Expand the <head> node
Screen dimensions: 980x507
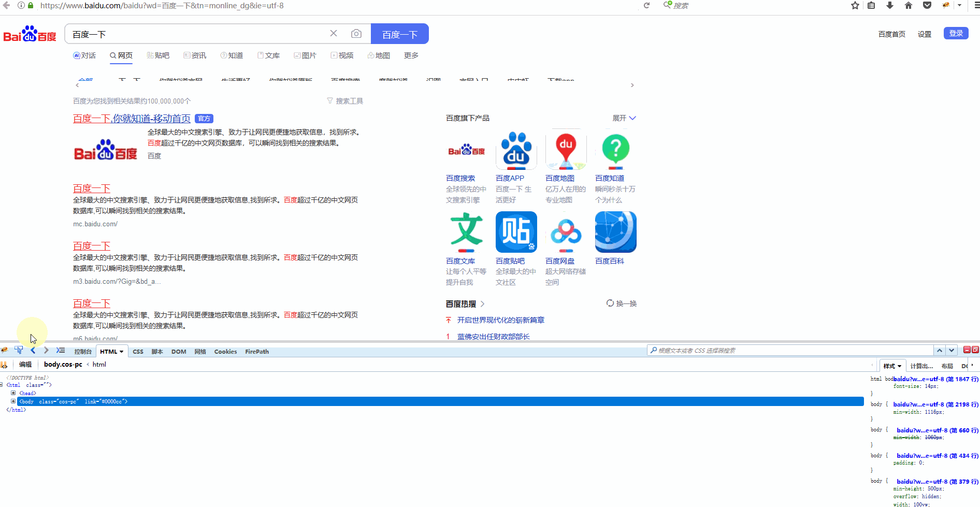(13, 393)
